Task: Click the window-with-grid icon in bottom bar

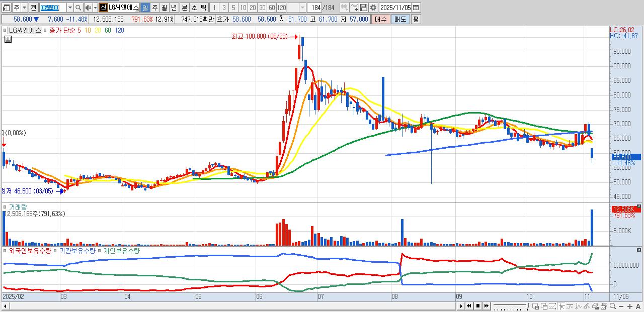Action: pos(535,306)
